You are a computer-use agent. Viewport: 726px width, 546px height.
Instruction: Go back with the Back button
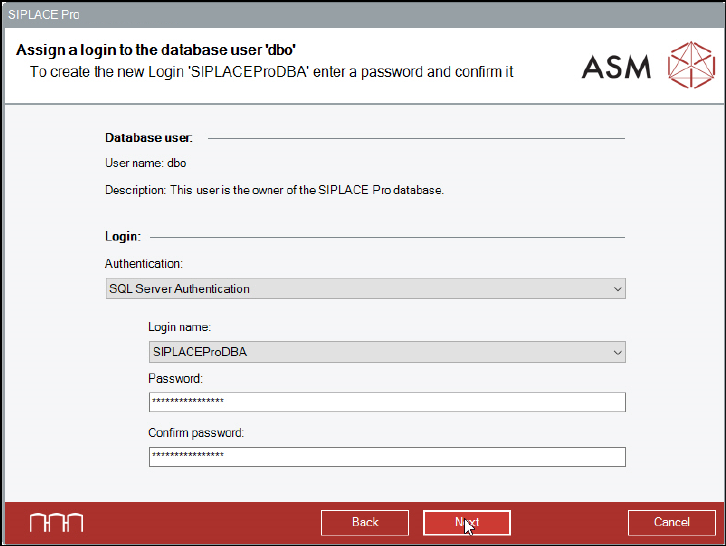[x=365, y=522]
